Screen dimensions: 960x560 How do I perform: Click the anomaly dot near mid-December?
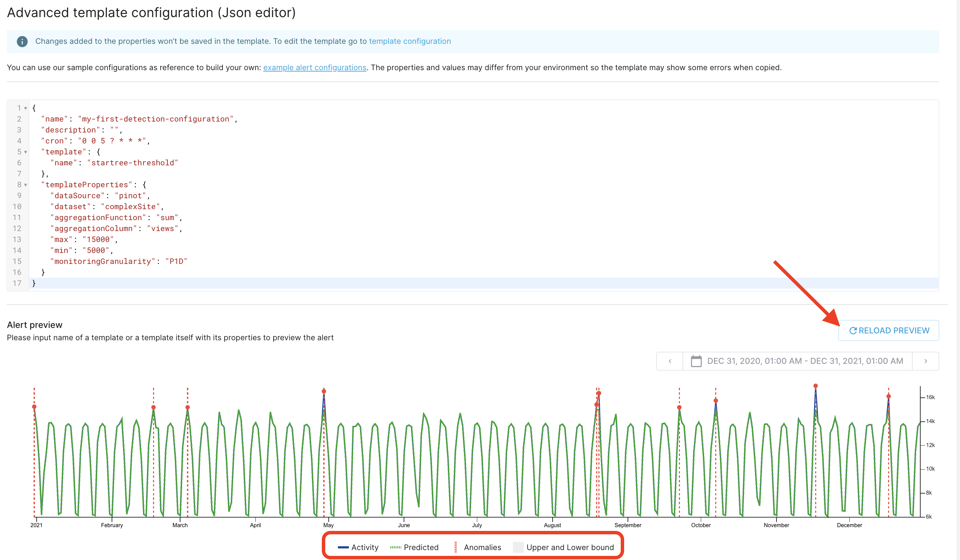coord(888,397)
